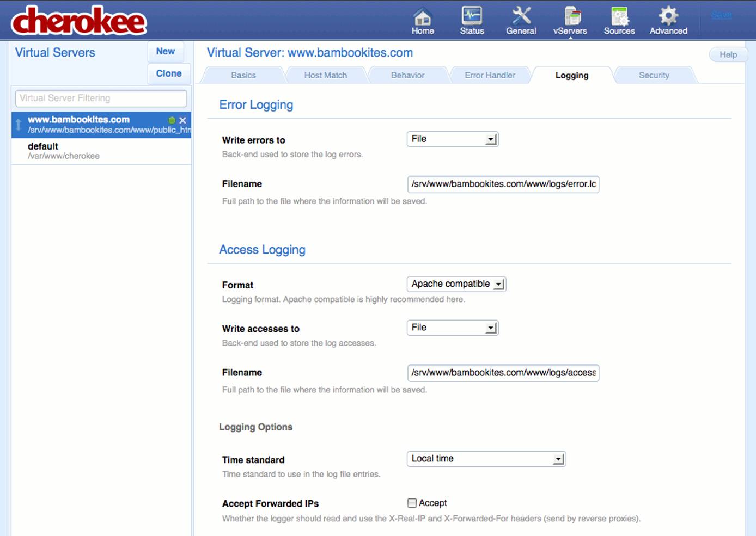The height and width of the screenshot is (536, 756).
Task: Select the vServers icon
Action: click(x=570, y=19)
